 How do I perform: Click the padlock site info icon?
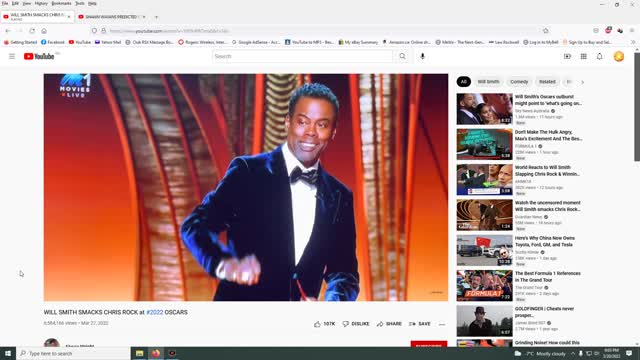pyautogui.click(x=104, y=31)
